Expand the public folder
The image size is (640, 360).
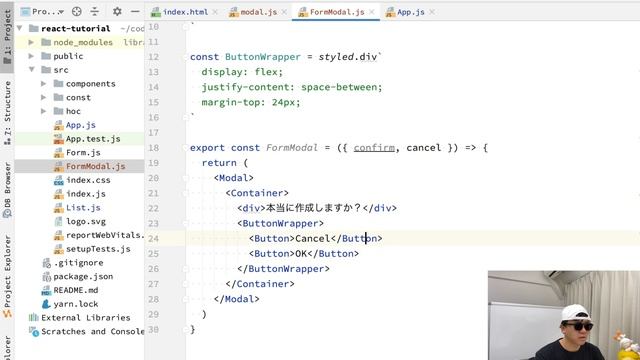click(x=31, y=56)
